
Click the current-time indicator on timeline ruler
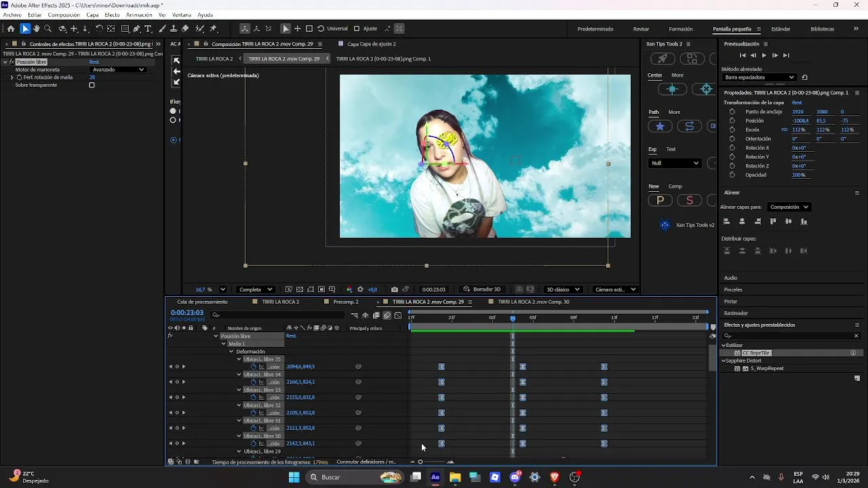pyautogui.click(x=513, y=318)
